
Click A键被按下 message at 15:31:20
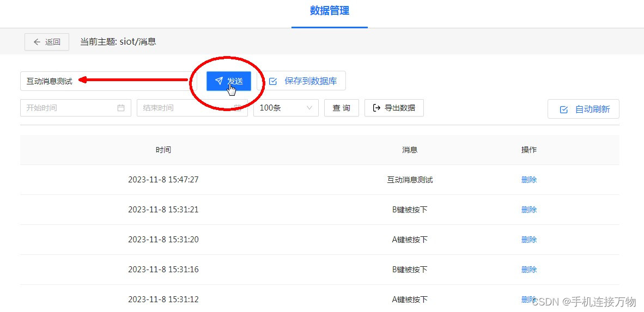[x=410, y=240]
